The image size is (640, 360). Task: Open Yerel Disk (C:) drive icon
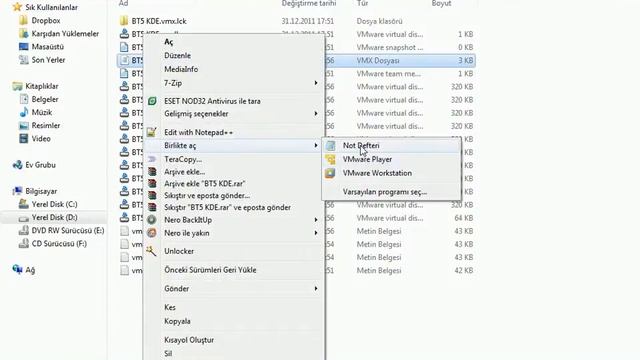pos(24,204)
